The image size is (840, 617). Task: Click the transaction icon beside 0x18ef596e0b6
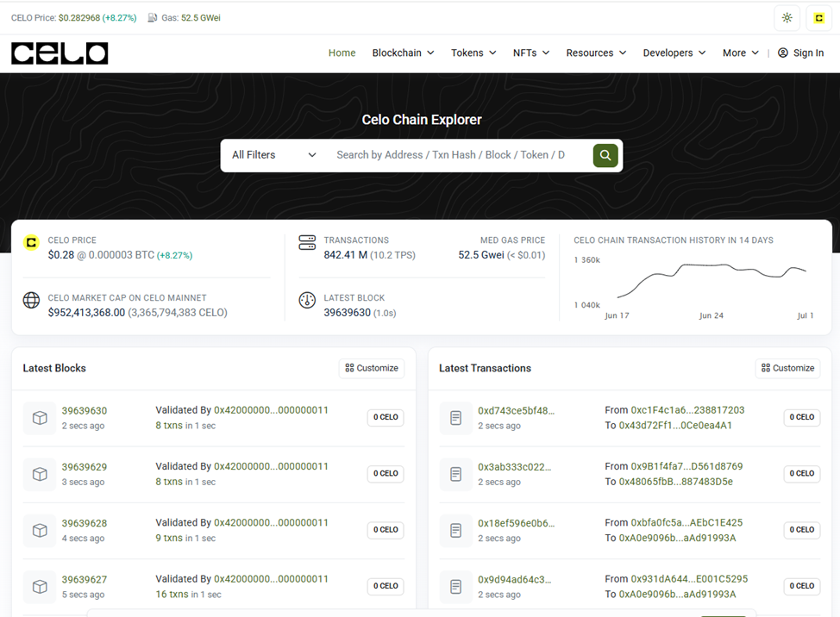456,531
